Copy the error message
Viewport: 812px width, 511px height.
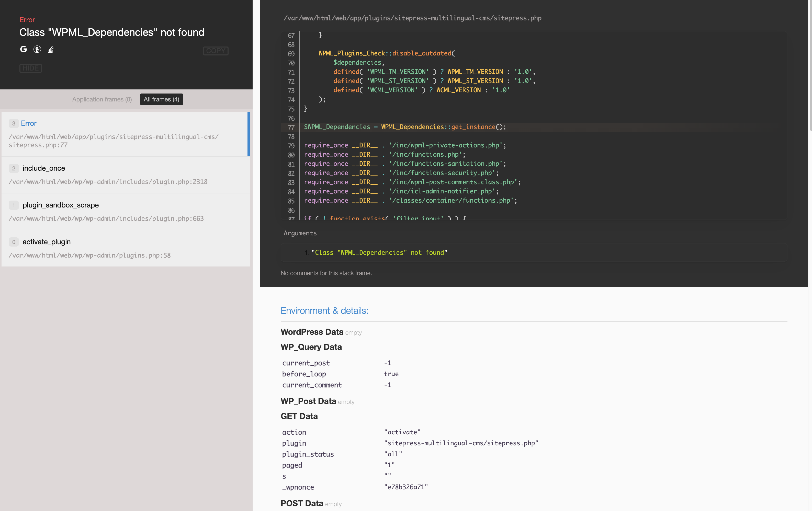pyautogui.click(x=216, y=51)
